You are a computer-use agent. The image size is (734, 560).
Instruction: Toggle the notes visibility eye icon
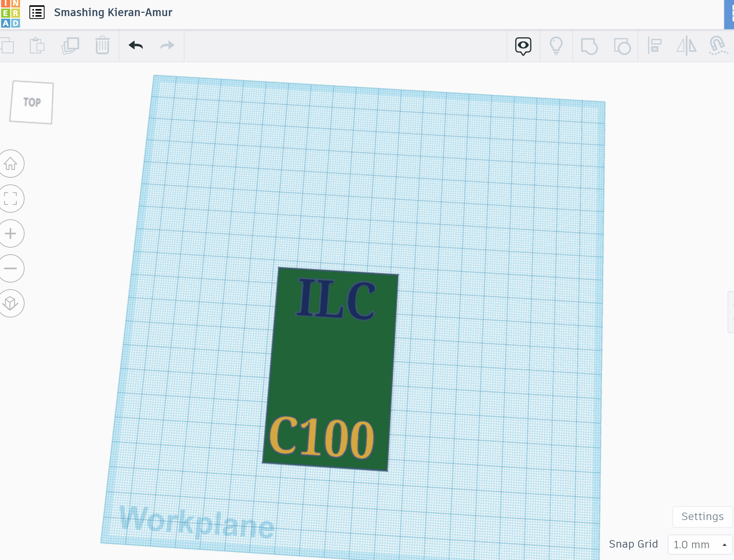pyautogui.click(x=523, y=46)
